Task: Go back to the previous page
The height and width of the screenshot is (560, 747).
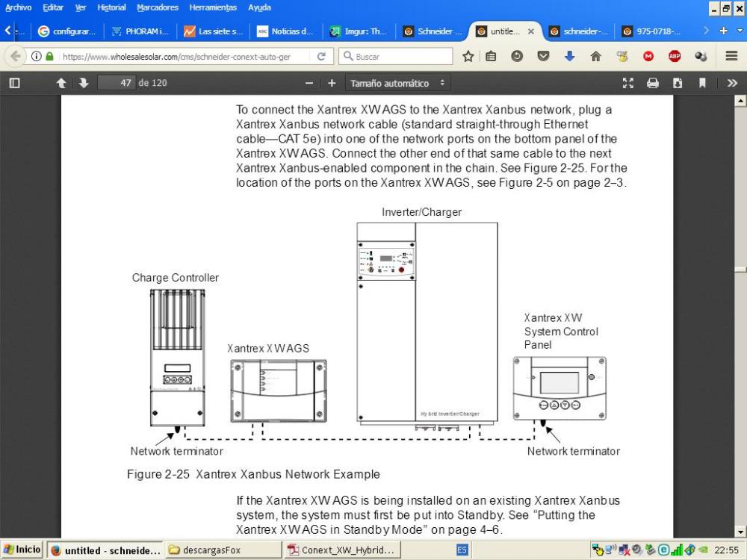Action: pos(15,56)
